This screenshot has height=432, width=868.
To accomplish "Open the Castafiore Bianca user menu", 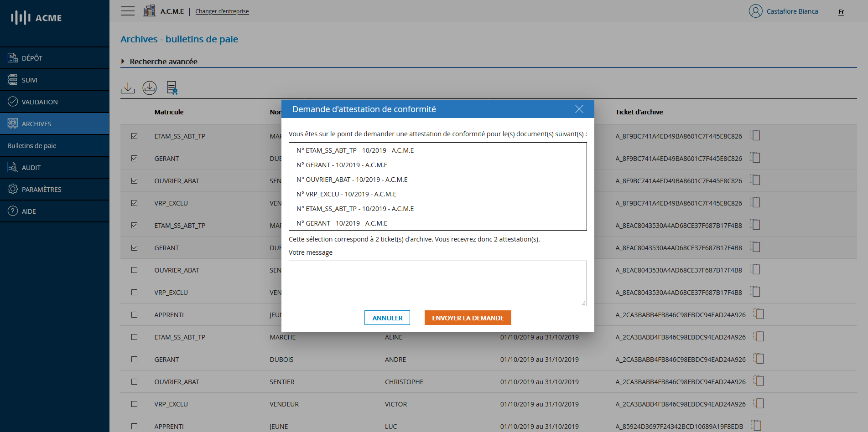I will coord(792,11).
